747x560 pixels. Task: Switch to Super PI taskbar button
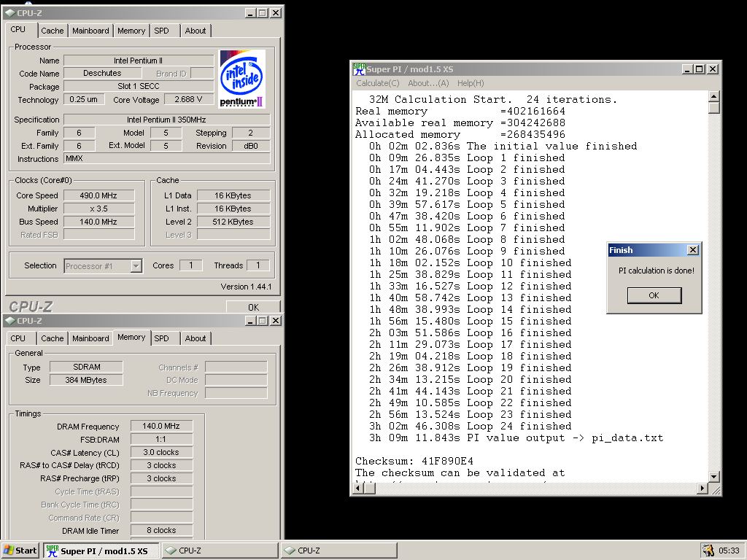coord(101,551)
